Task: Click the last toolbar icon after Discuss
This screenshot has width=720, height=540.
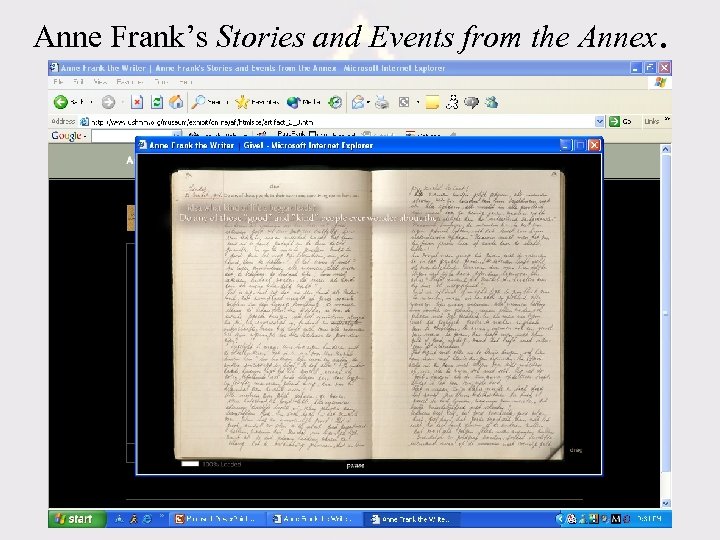Action: 492,102
